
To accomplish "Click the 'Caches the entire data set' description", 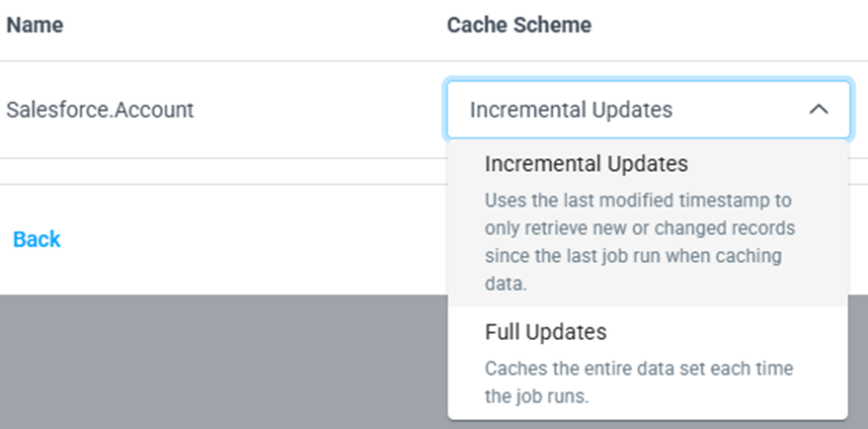I will click(640, 369).
